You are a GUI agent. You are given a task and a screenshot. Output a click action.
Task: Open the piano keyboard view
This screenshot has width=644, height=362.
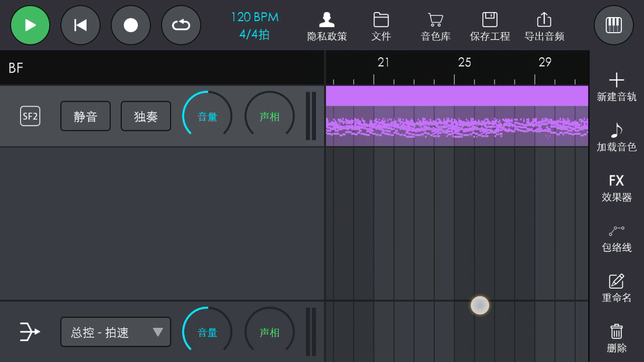point(614,25)
